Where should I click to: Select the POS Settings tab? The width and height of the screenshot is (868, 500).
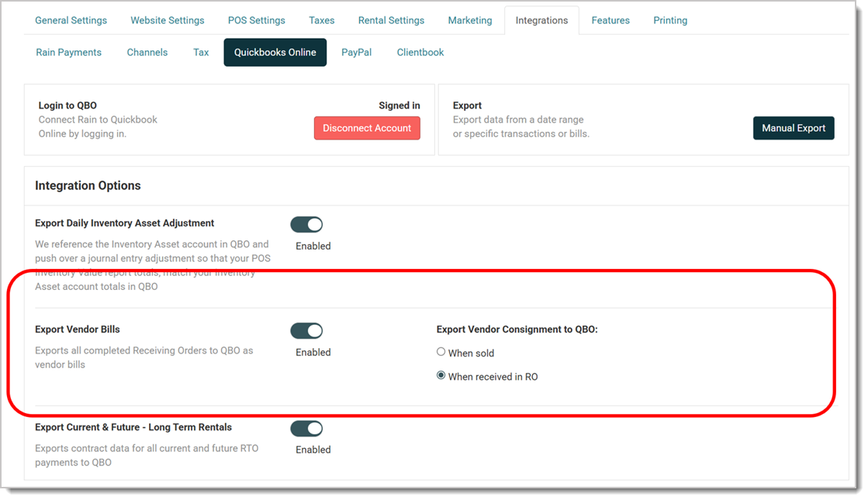256,20
